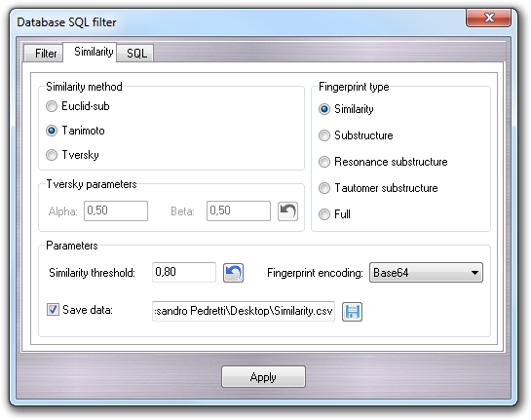Viewport: 531px width, 420px height.
Task: Click the Similarity threshold input field
Action: [184, 272]
